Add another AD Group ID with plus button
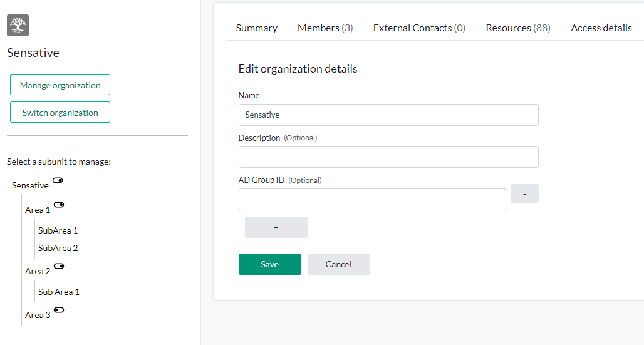The width and height of the screenshot is (644, 345). click(x=276, y=227)
